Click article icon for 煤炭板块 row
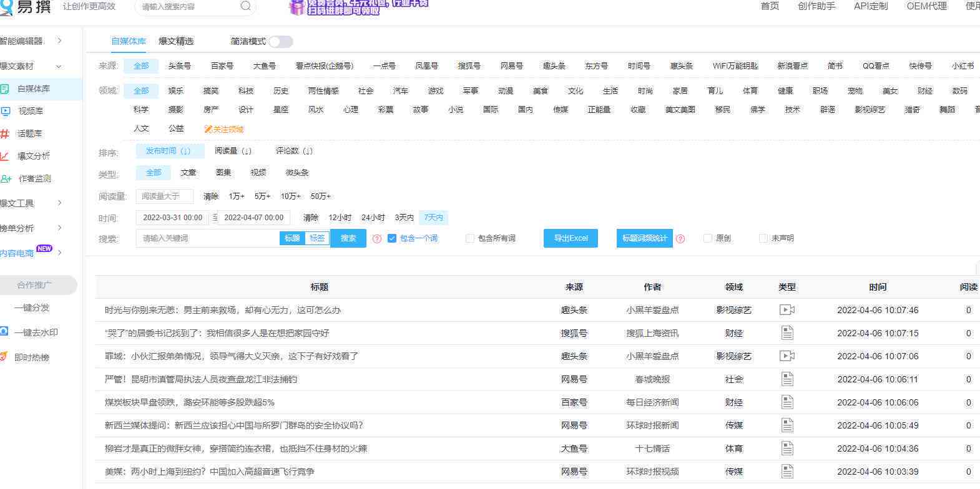980x489 pixels. pyautogui.click(x=787, y=402)
